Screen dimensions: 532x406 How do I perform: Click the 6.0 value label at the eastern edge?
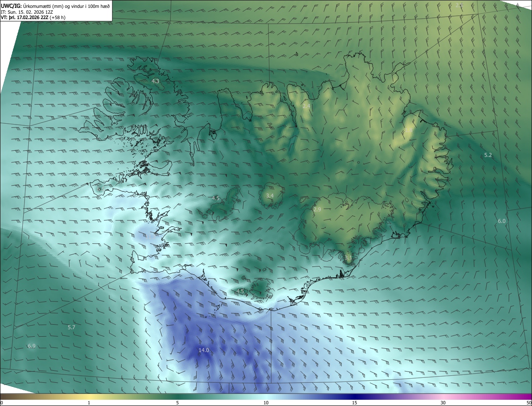click(502, 221)
